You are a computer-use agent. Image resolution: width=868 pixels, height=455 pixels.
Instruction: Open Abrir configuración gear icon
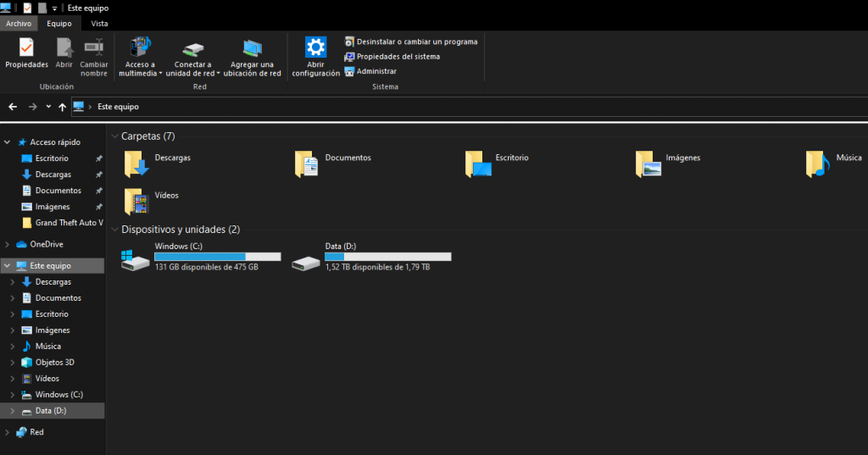point(316,48)
